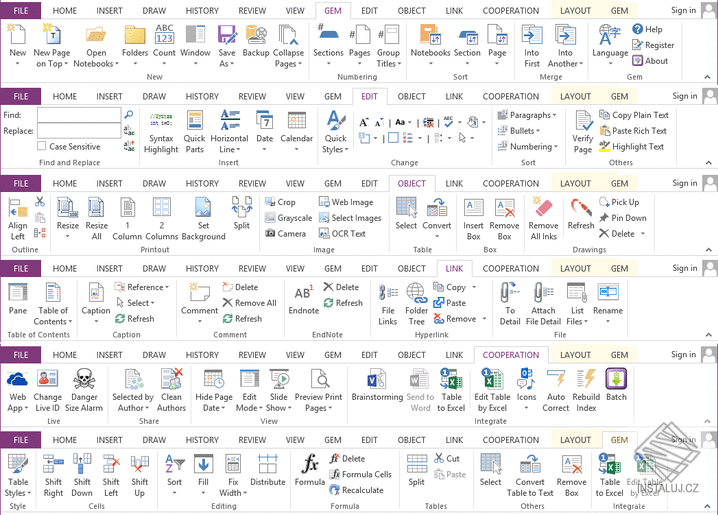The image size is (718, 515).
Task: Open the Numbering sort dropdown
Action: (528, 146)
